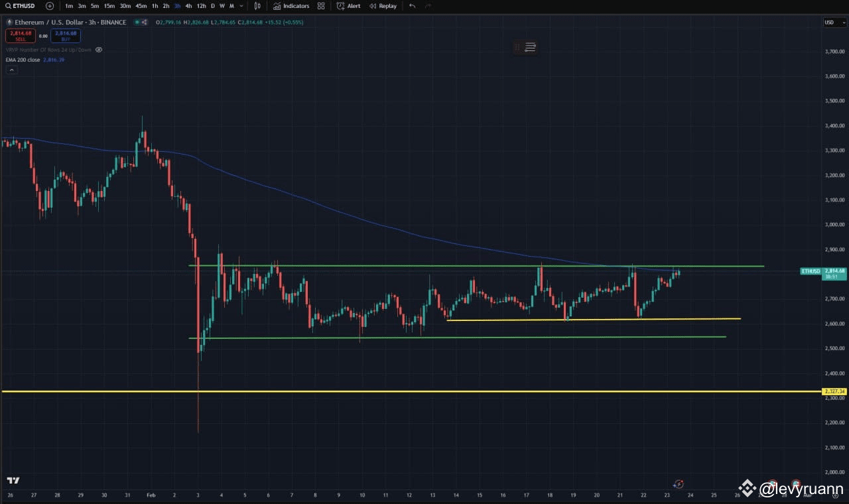
Task: Open the Indicators dialog
Action: click(291, 6)
